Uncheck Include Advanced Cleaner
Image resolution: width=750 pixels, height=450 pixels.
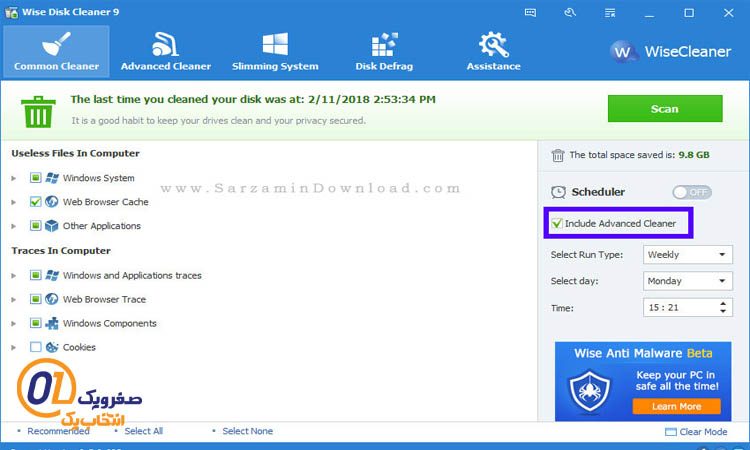[557, 223]
